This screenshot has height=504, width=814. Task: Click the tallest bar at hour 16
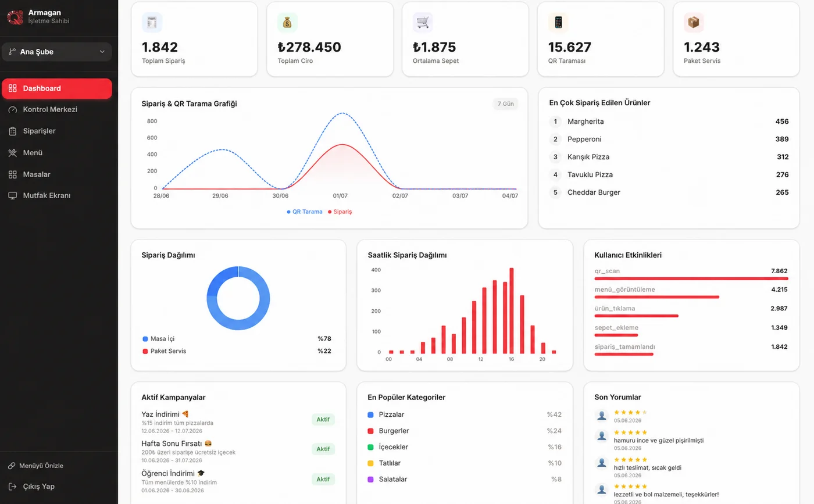pos(512,310)
